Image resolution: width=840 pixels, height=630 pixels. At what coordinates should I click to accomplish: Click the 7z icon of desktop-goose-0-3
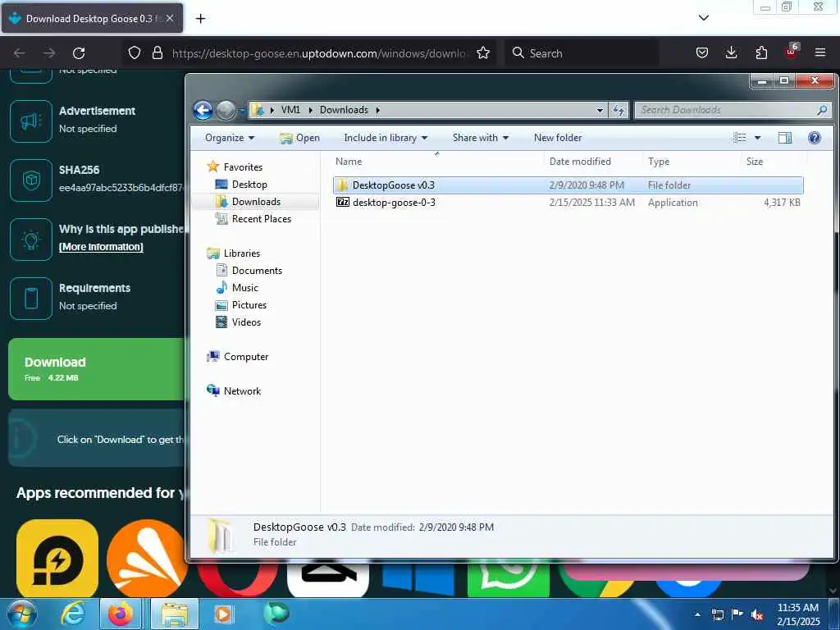click(343, 202)
